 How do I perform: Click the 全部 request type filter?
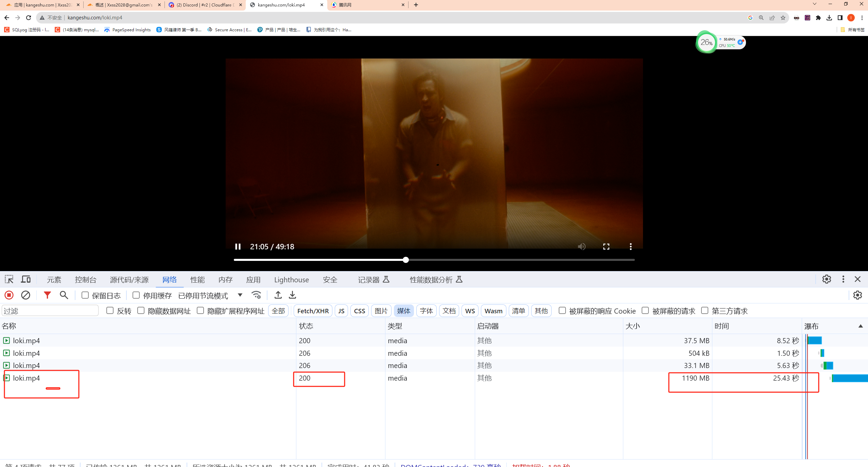click(x=278, y=311)
